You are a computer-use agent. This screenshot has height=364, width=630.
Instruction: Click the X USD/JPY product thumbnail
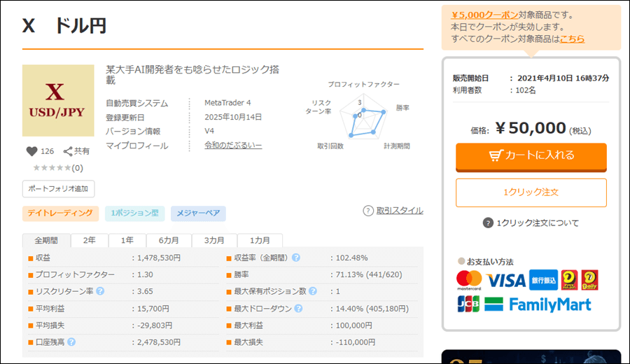(x=58, y=101)
